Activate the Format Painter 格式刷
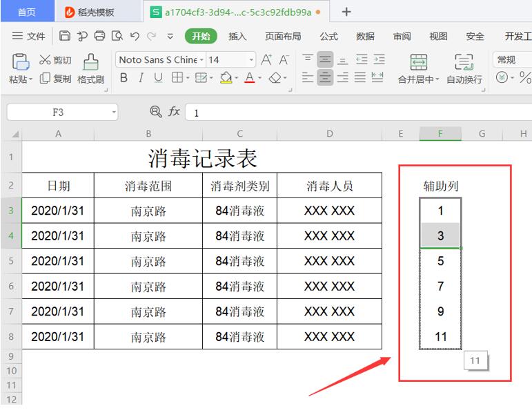The image size is (532, 415). pyautogui.click(x=90, y=69)
